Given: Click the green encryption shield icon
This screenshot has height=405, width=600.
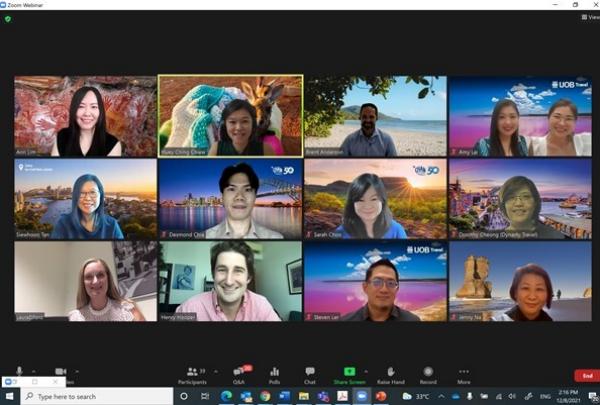Looking at the screenshot, I should (x=8, y=19).
